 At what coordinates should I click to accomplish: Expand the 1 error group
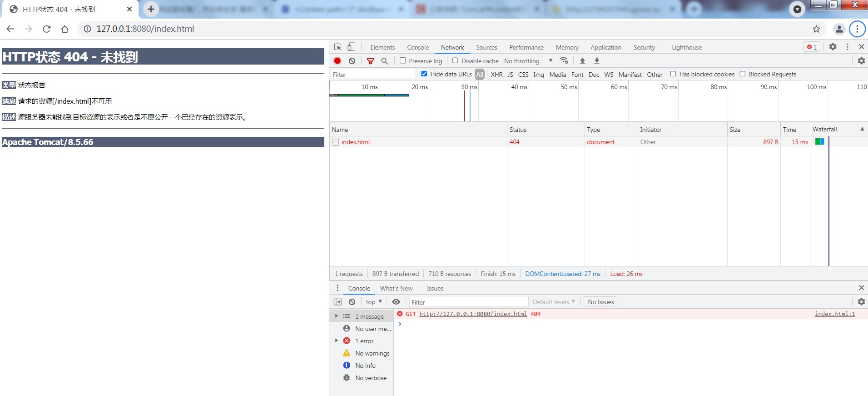click(x=337, y=341)
